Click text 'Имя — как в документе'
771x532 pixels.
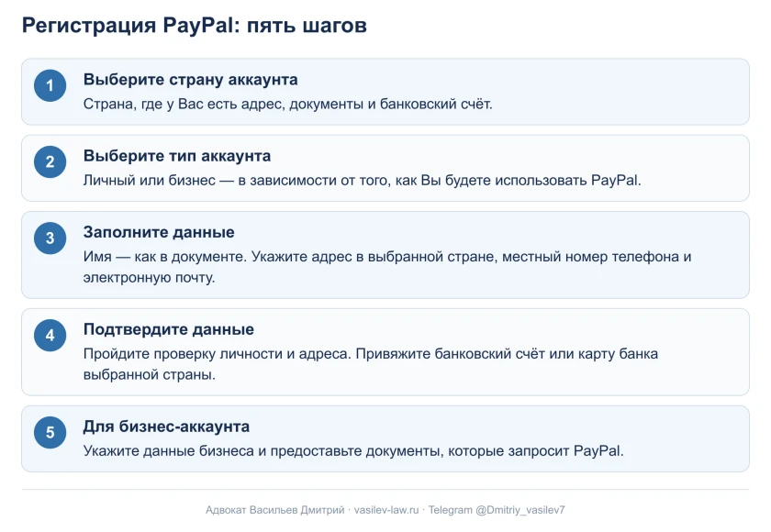tap(164, 257)
